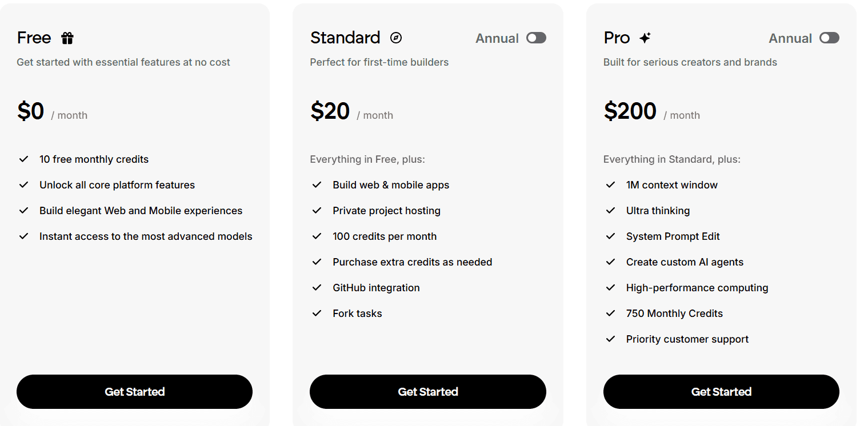This screenshot has width=868, height=426.
Task: Click the checkmark beside '10 free monthly credits'
Action: (24, 159)
